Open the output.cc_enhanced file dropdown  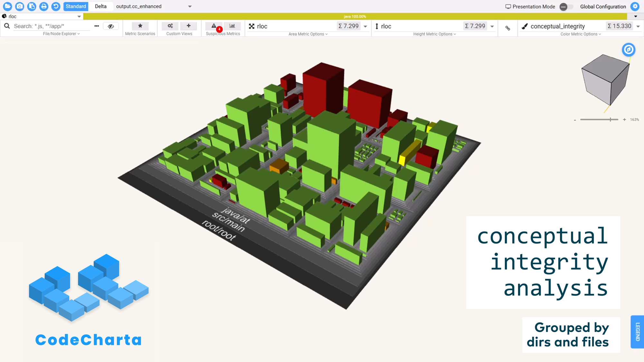(190, 6)
